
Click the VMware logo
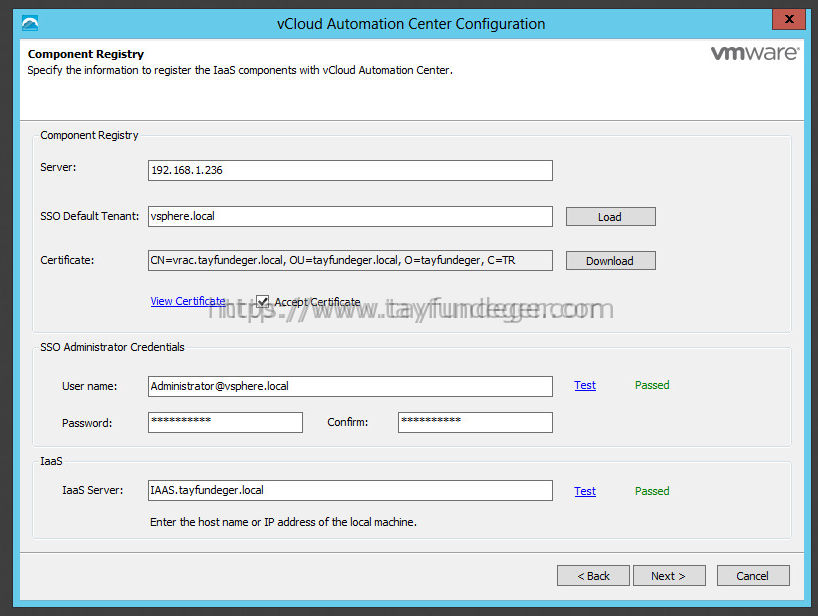[x=754, y=53]
